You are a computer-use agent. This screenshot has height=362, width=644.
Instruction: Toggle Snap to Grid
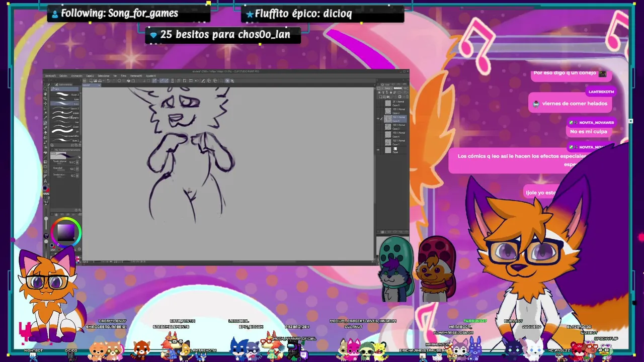[167, 80]
